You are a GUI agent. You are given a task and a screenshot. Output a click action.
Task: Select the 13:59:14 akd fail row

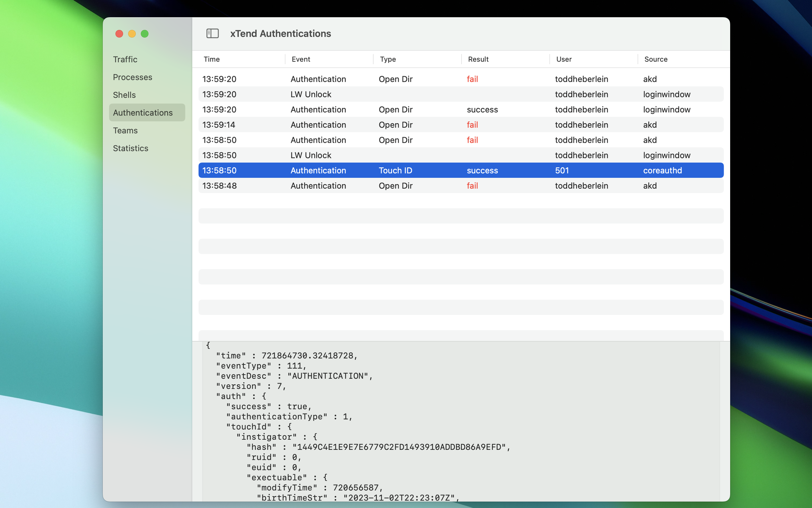coord(461,125)
